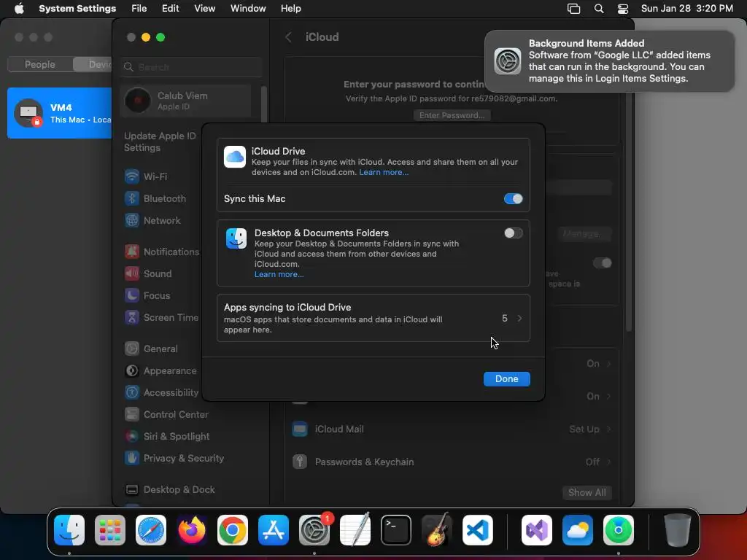Enable Desktop & Documents Folders toggle

(513, 233)
